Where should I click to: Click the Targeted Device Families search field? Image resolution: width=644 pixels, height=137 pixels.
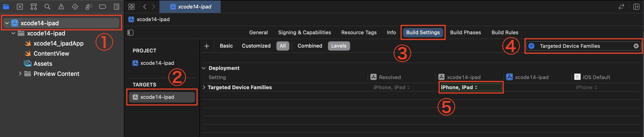pos(583,46)
